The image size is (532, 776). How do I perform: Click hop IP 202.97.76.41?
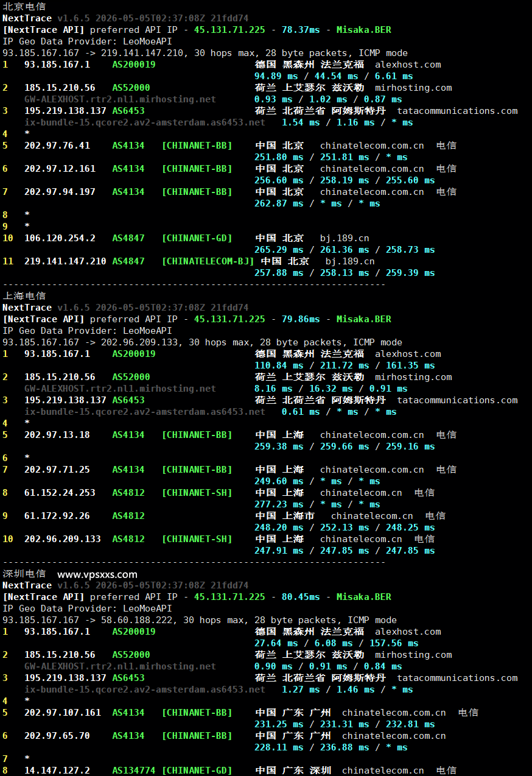coord(57,146)
